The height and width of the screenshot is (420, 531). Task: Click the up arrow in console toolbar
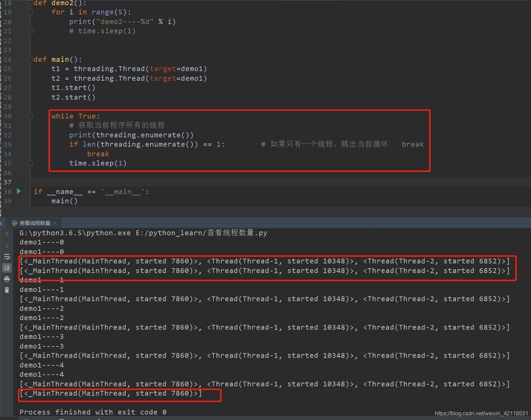coord(7,234)
